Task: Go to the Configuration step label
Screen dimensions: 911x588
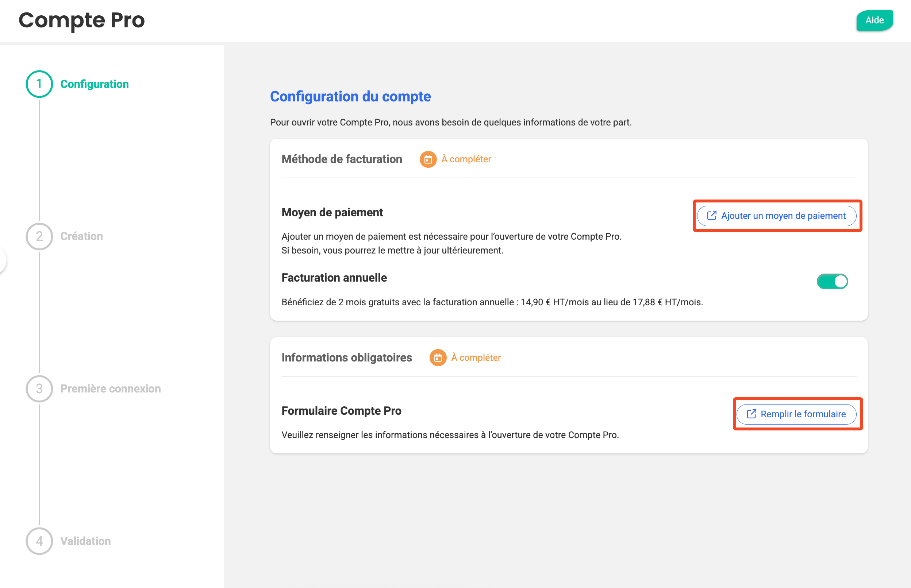Action: 94,84
